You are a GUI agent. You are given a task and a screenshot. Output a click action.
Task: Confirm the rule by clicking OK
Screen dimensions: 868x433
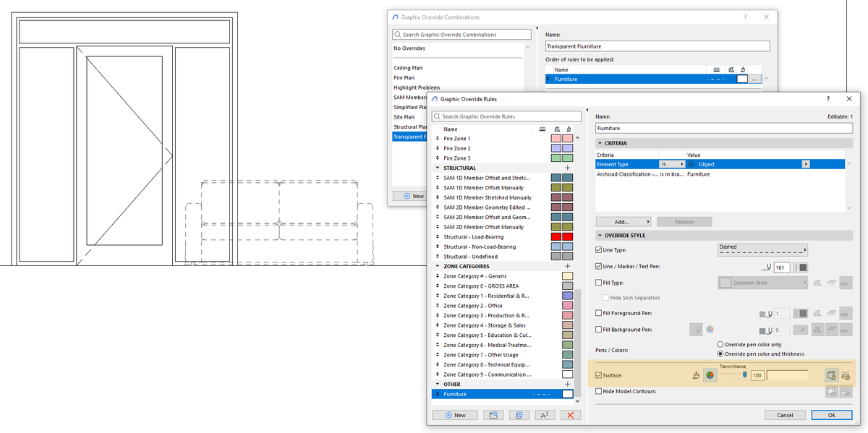[x=831, y=415]
